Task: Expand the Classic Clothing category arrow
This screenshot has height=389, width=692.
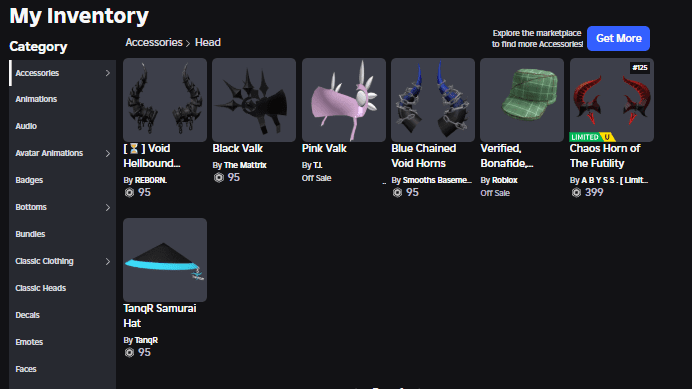Action: pyautogui.click(x=108, y=261)
